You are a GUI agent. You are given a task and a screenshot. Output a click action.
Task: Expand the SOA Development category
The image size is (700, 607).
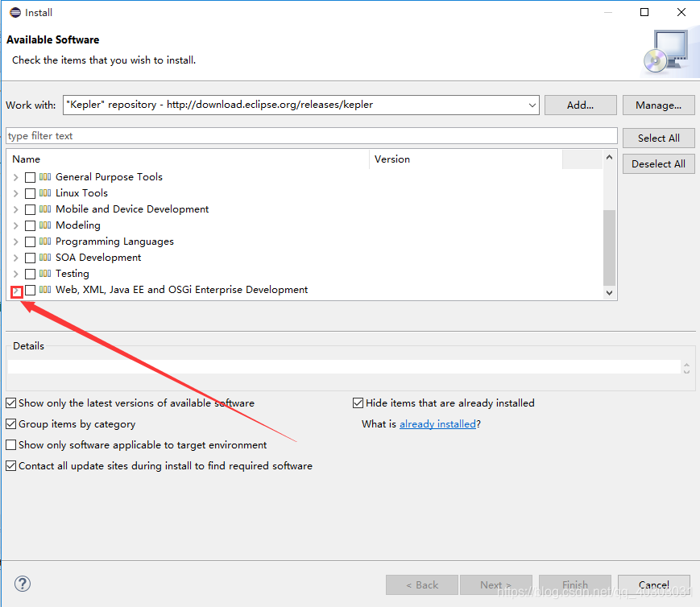[15, 258]
